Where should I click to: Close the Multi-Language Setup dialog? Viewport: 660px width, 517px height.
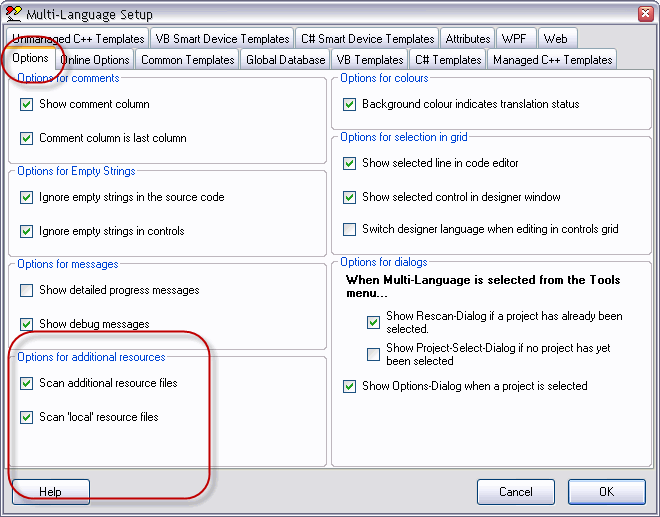[642, 13]
